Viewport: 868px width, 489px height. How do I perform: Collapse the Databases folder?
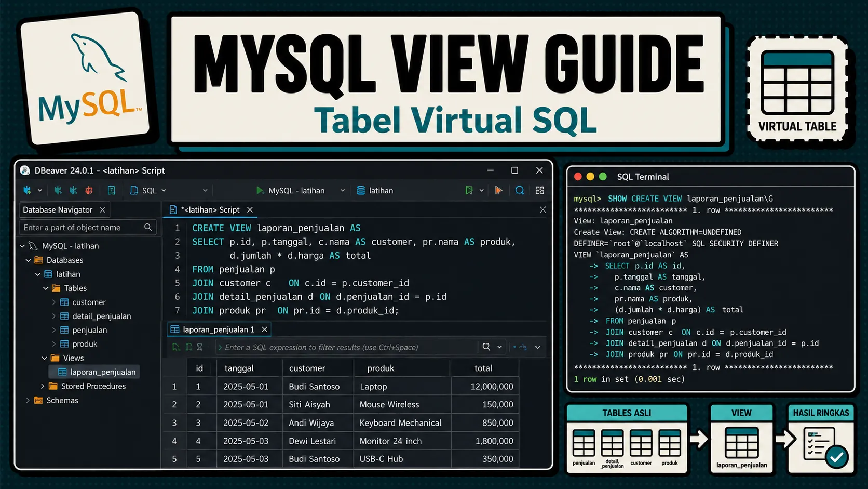(x=29, y=260)
